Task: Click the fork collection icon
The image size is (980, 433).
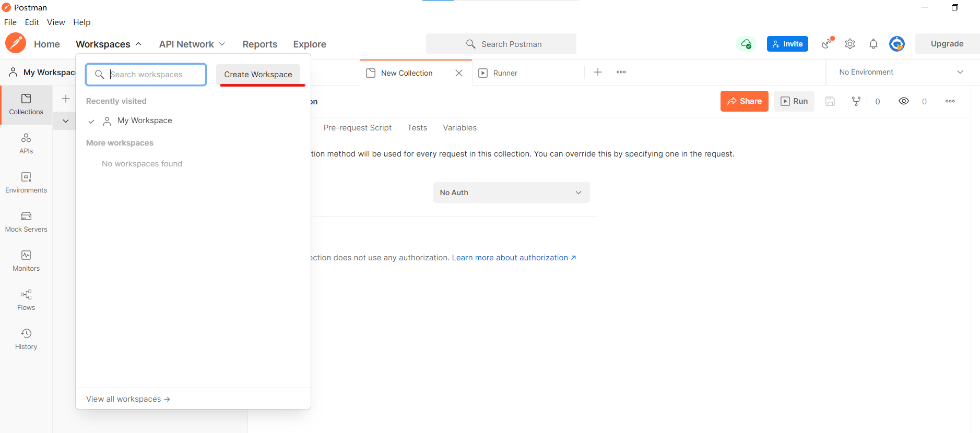Action: (856, 101)
